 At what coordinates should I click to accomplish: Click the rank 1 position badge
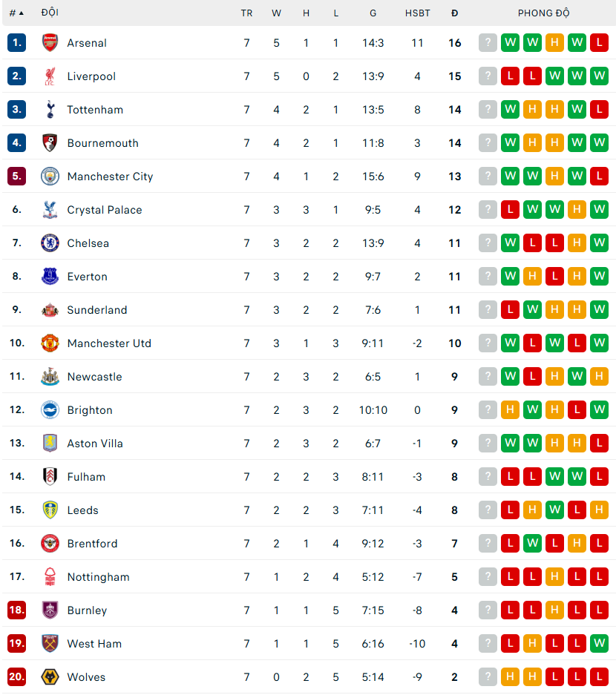coord(16,43)
